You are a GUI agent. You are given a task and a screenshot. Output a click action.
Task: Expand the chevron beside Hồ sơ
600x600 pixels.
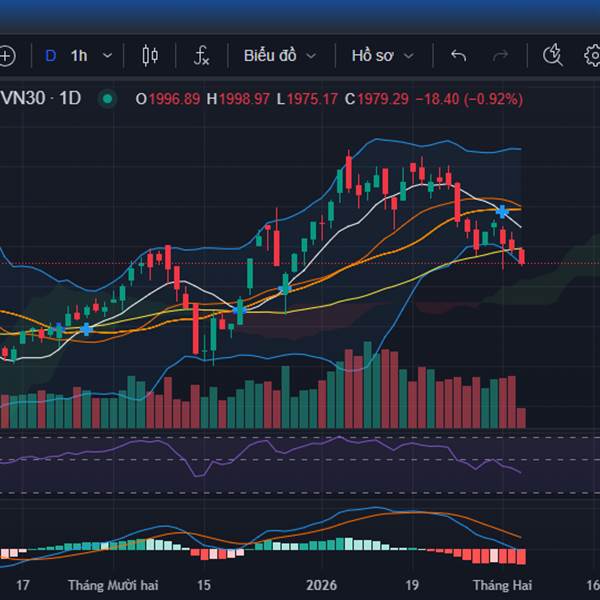(409, 56)
